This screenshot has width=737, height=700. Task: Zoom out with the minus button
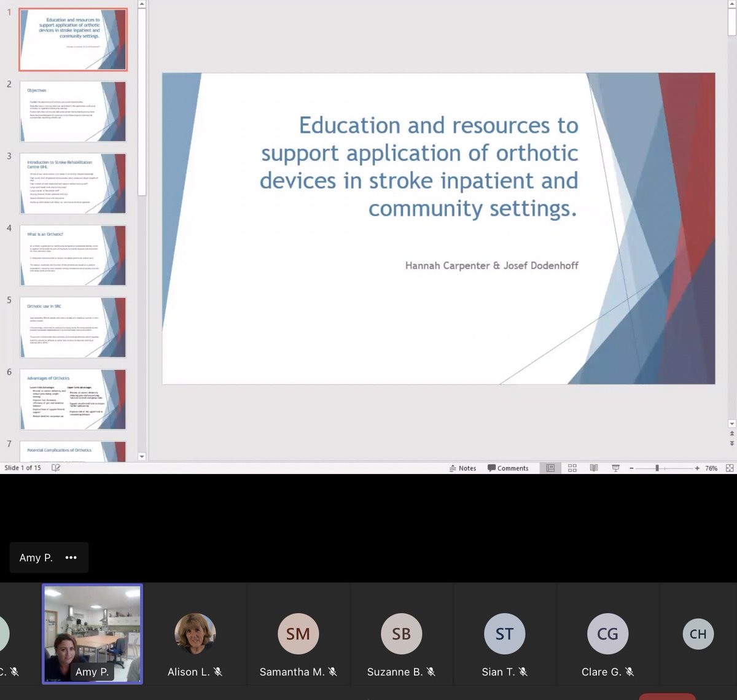(631, 468)
